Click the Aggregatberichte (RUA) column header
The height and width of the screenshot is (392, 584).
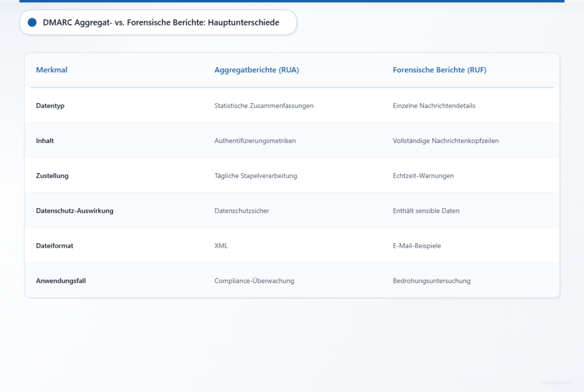(x=256, y=70)
